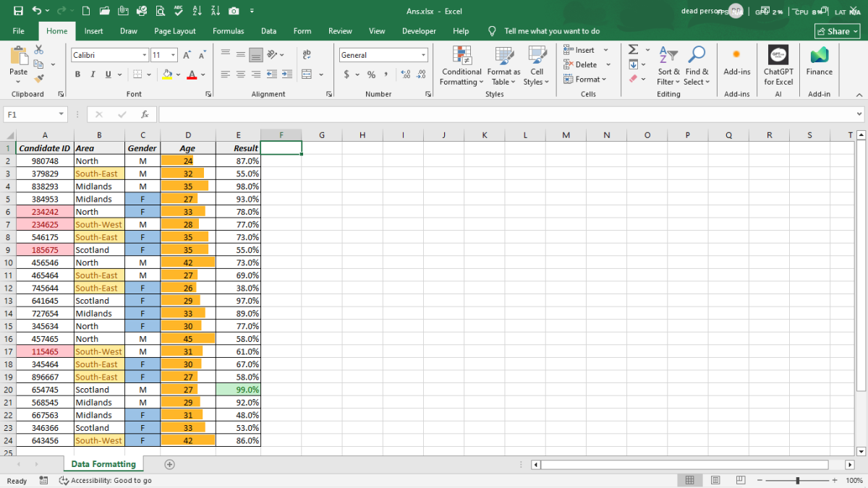The height and width of the screenshot is (488, 868).
Task: Switch to Page Layout view in status bar
Action: (715, 481)
